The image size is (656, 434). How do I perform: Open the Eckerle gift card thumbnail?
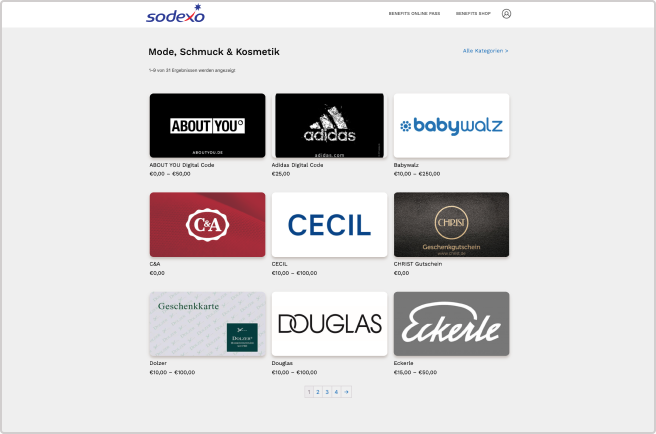tap(451, 324)
